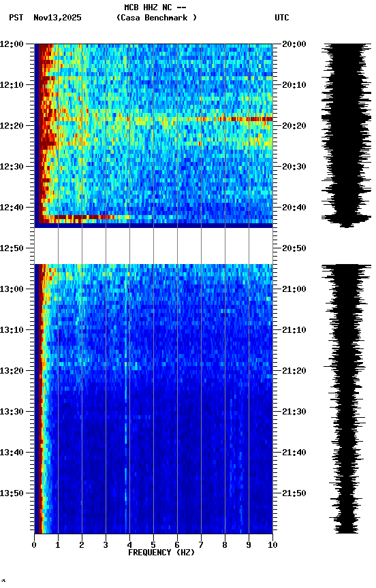Click the FREQUENCY (HZ) axis title
376x588 pixels.
(x=161, y=553)
